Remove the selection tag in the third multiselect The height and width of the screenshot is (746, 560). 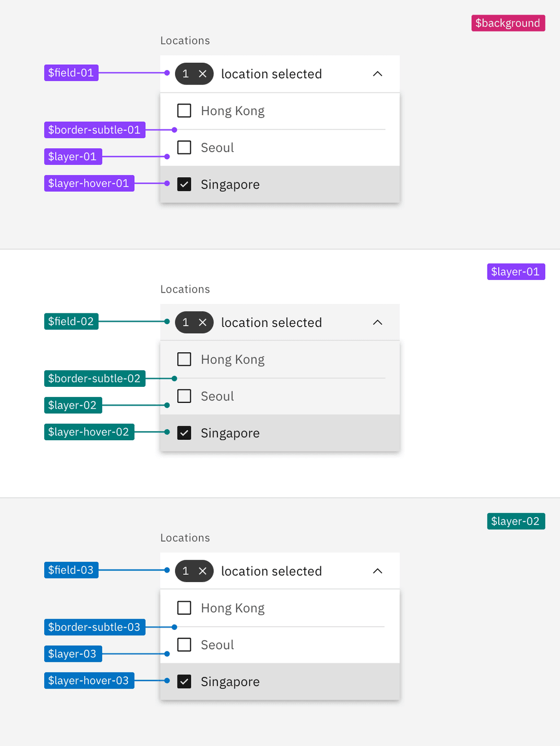pos(203,571)
